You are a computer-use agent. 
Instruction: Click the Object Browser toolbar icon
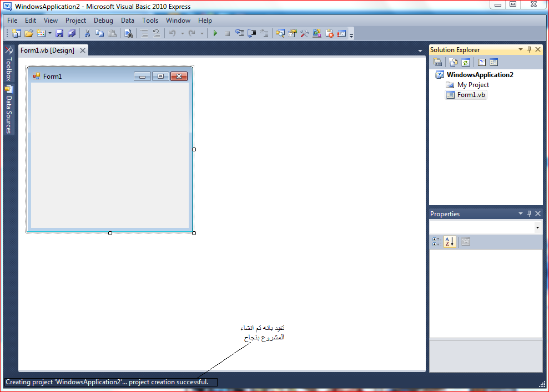[x=317, y=33]
